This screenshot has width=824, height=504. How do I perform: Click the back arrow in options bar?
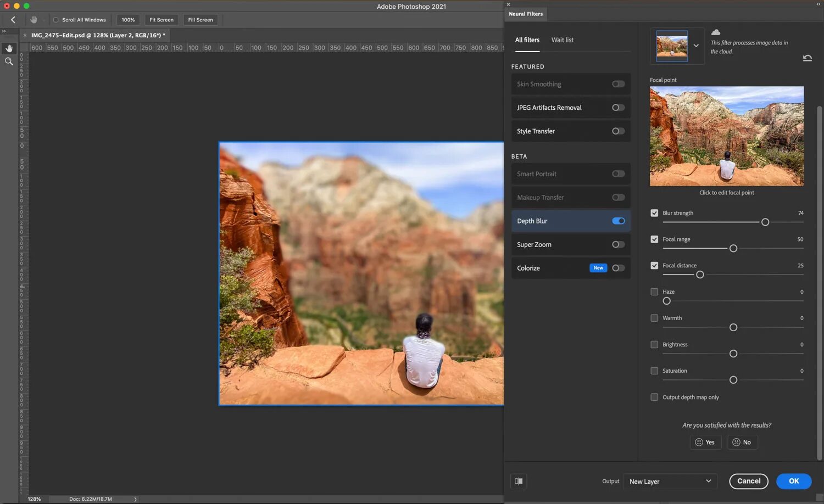pyautogui.click(x=13, y=20)
